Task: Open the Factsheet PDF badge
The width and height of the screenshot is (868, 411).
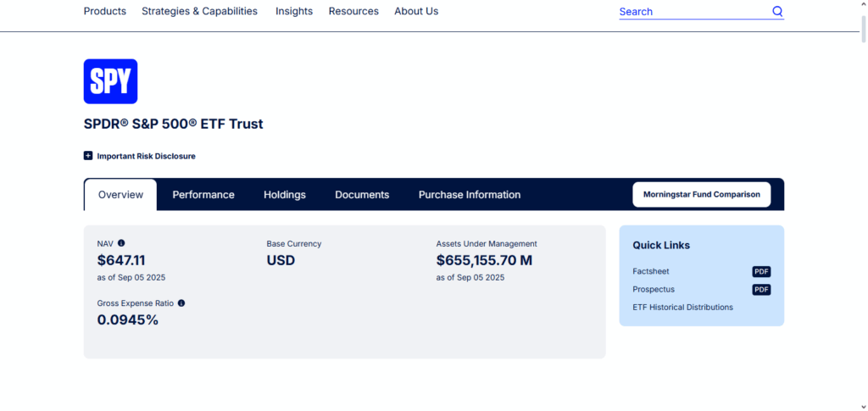Action: point(761,272)
